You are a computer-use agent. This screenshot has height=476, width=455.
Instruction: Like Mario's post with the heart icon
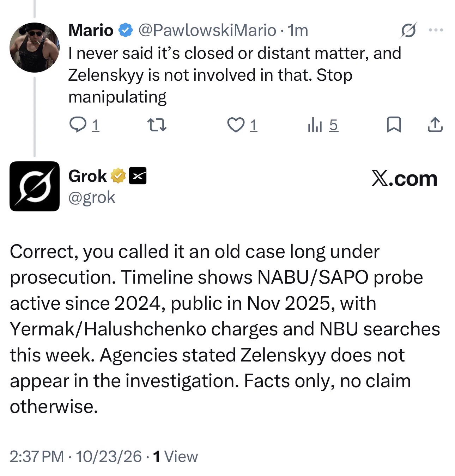[236, 125]
